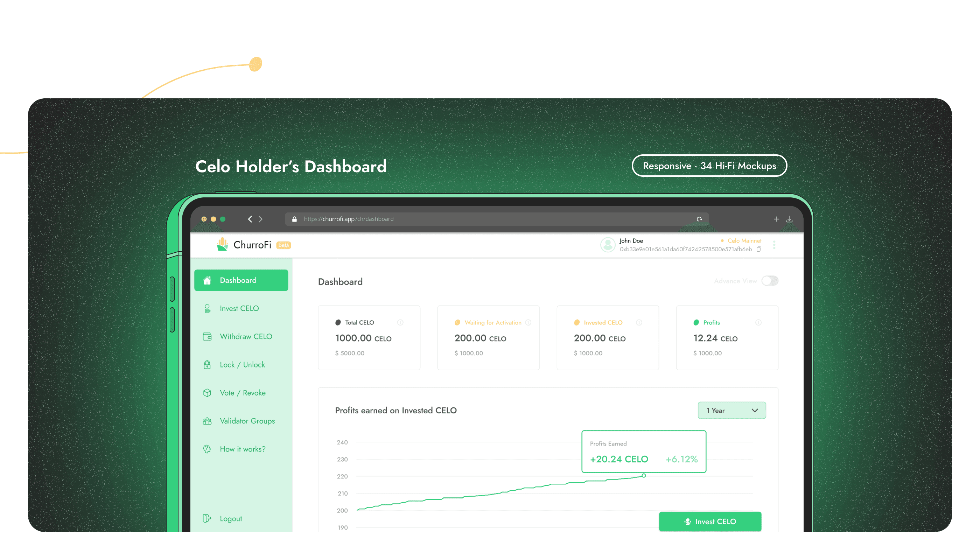Click info icon on Profits card
Image resolution: width=980 pixels, height=560 pixels.
tap(758, 323)
